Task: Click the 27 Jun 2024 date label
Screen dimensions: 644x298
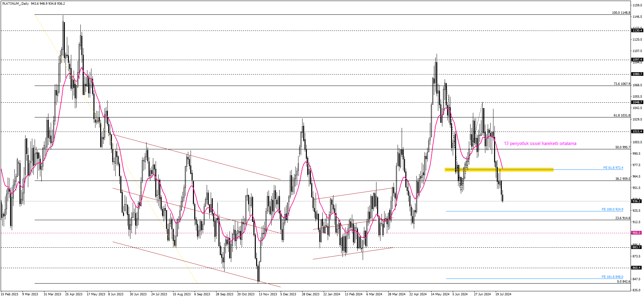Action: click(x=482, y=294)
